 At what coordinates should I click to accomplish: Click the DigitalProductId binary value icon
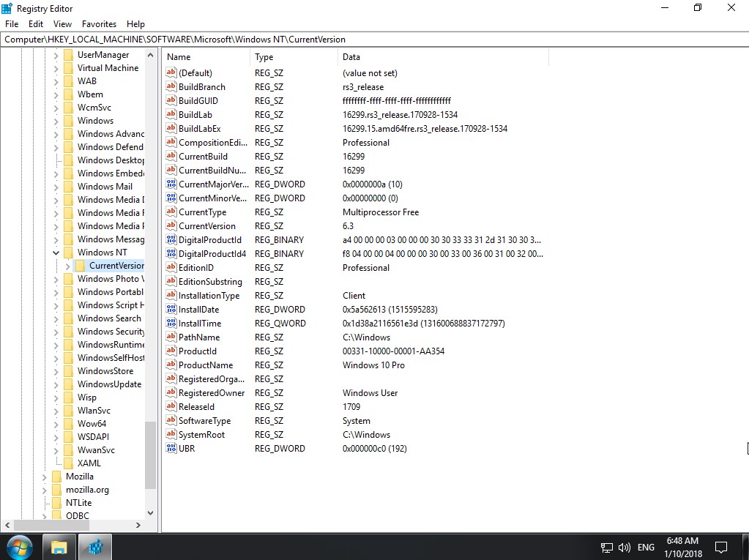tap(171, 239)
